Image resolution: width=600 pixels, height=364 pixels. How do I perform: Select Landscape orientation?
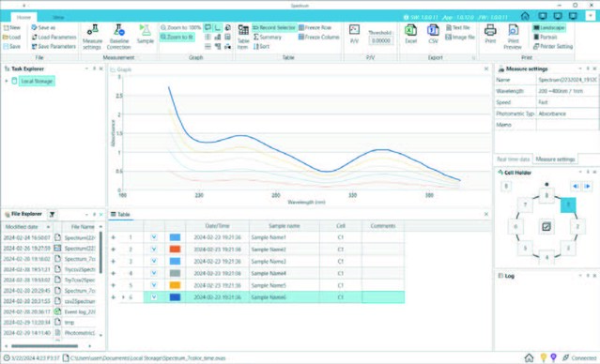[x=548, y=27]
